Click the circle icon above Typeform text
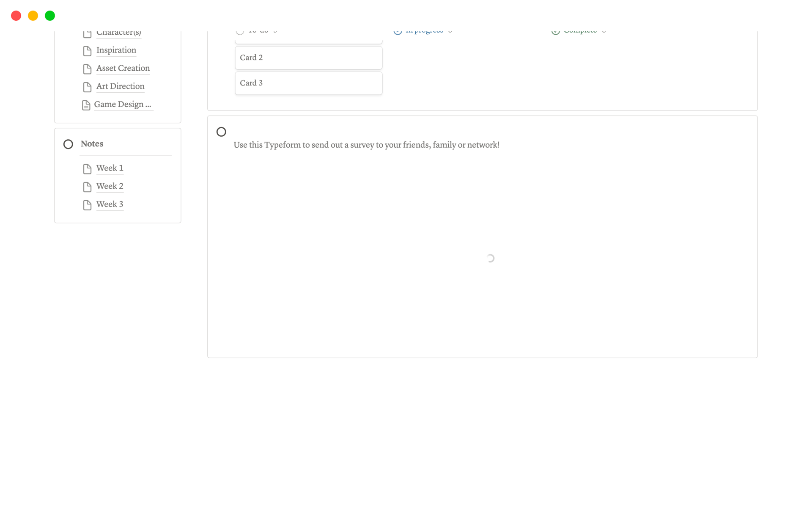The image size is (812, 508). click(221, 132)
